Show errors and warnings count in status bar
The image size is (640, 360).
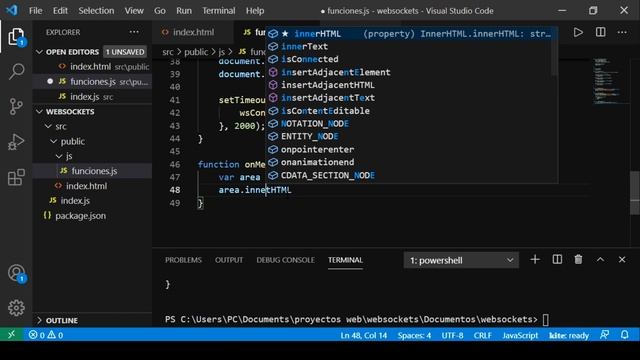(46, 335)
